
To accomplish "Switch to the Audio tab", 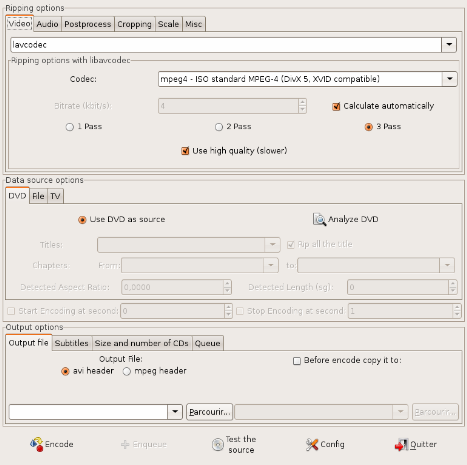I will pyautogui.click(x=47, y=24).
